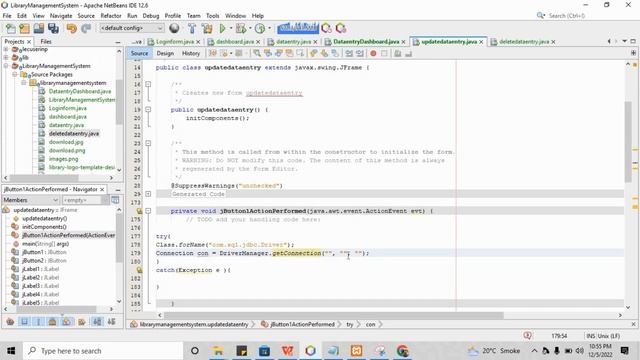
Task: Switch to the deletedataentry.java tab
Action: coord(524,42)
